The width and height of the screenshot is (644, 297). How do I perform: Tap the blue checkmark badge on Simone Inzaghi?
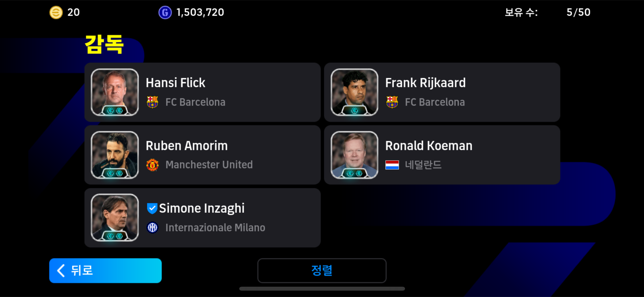point(152,208)
